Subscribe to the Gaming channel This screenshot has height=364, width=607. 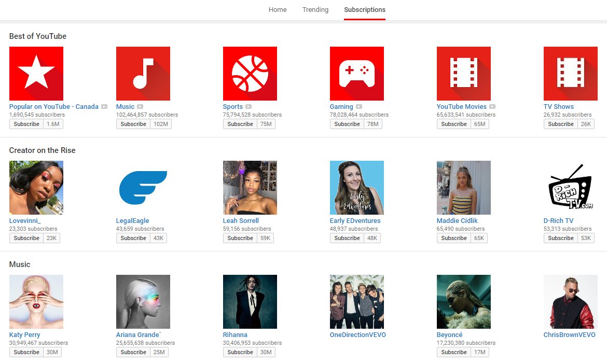point(347,124)
